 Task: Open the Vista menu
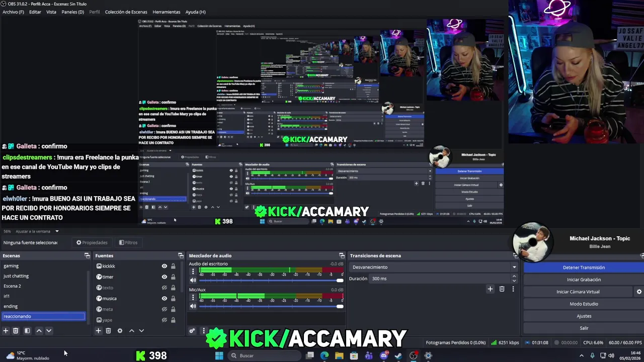pos(51,12)
